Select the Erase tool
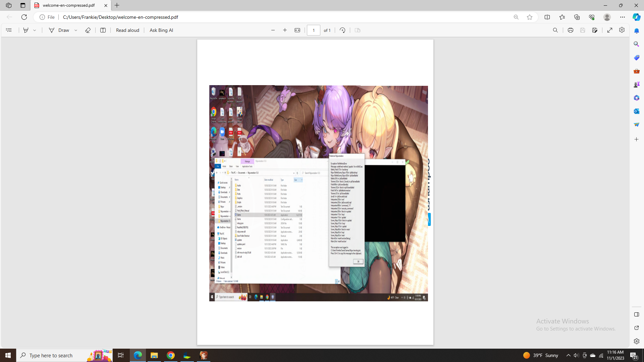644x362 pixels. pyautogui.click(x=88, y=30)
